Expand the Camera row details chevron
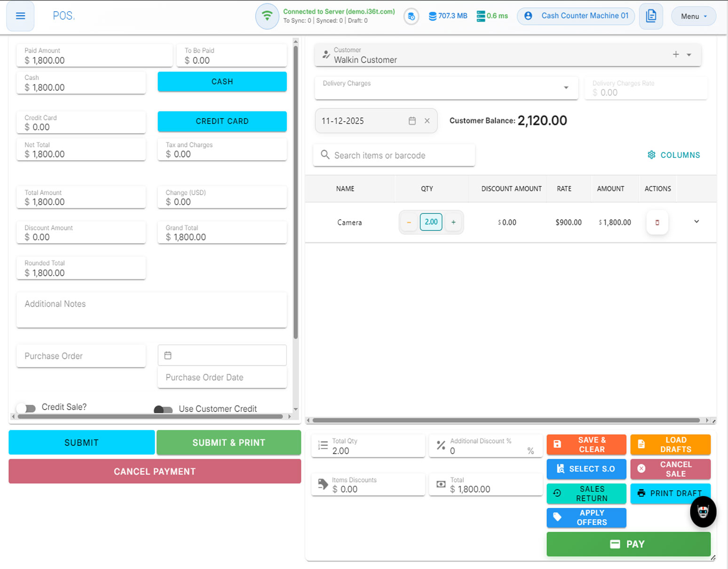This screenshot has width=728, height=569. (x=696, y=221)
